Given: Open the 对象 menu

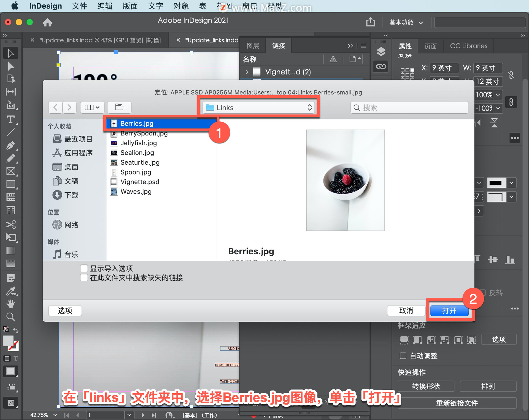Looking at the screenshot, I should [x=181, y=6].
